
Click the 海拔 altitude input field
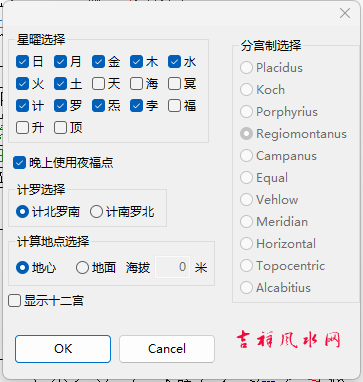pyautogui.click(x=173, y=267)
